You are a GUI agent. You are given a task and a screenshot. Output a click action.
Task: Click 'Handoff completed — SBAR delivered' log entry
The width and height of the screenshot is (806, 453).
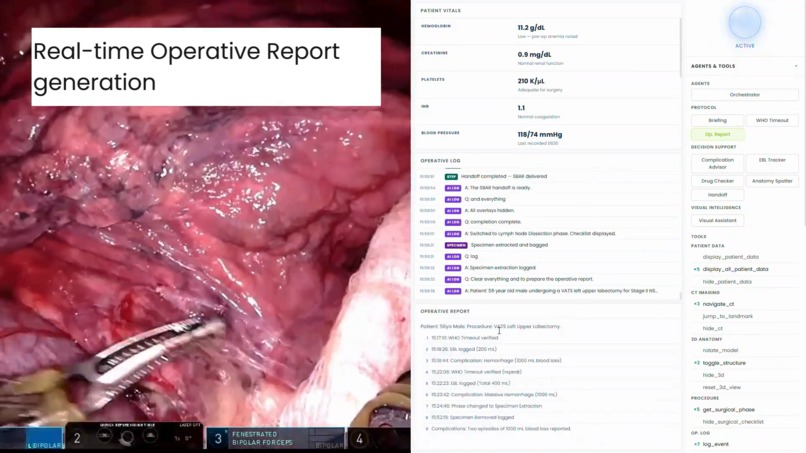pyautogui.click(x=504, y=176)
